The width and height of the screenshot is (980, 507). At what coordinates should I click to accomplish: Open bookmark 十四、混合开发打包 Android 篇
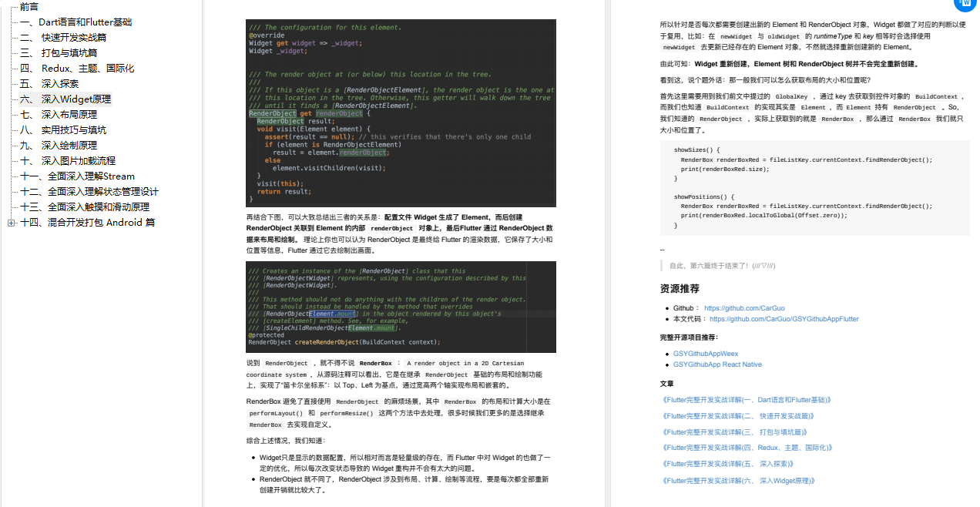tap(87, 222)
